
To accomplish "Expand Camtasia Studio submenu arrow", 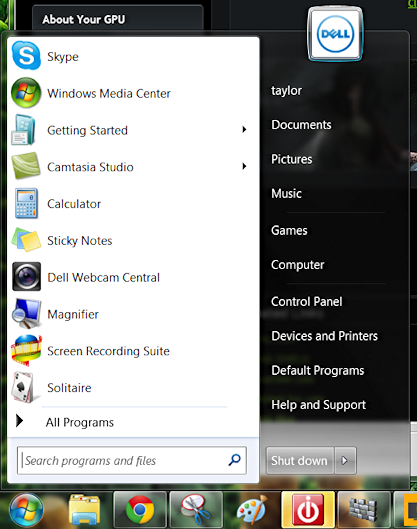I will click(x=244, y=166).
